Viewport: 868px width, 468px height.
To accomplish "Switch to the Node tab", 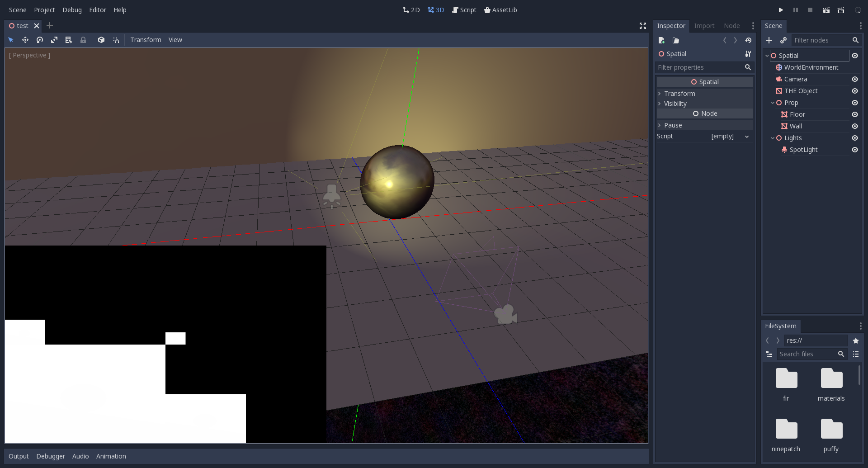I will [x=732, y=26].
